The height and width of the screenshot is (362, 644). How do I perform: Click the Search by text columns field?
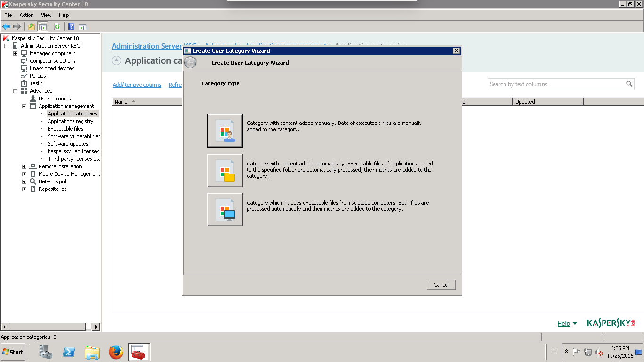[x=561, y=84]
